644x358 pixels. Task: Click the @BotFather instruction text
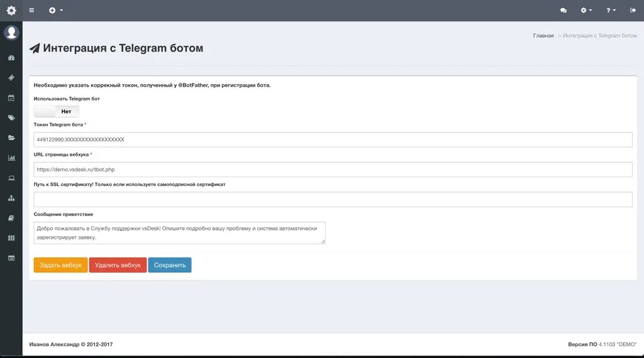click(x=152, y=85)
